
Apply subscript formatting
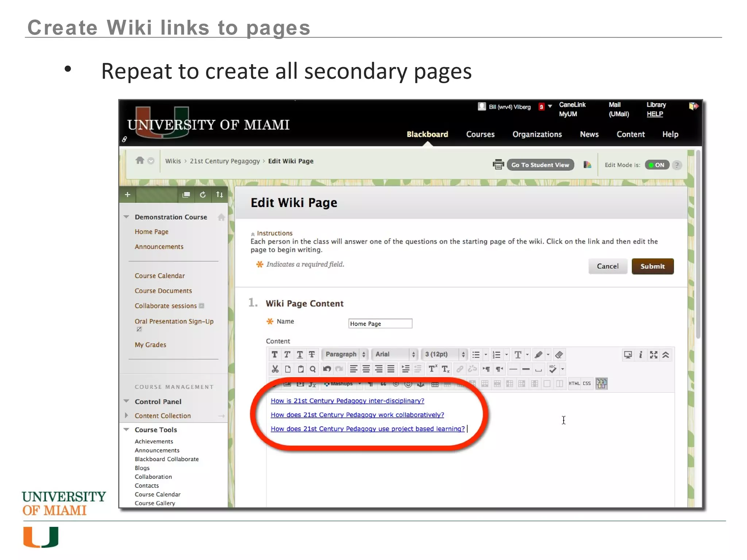[446, 369]
